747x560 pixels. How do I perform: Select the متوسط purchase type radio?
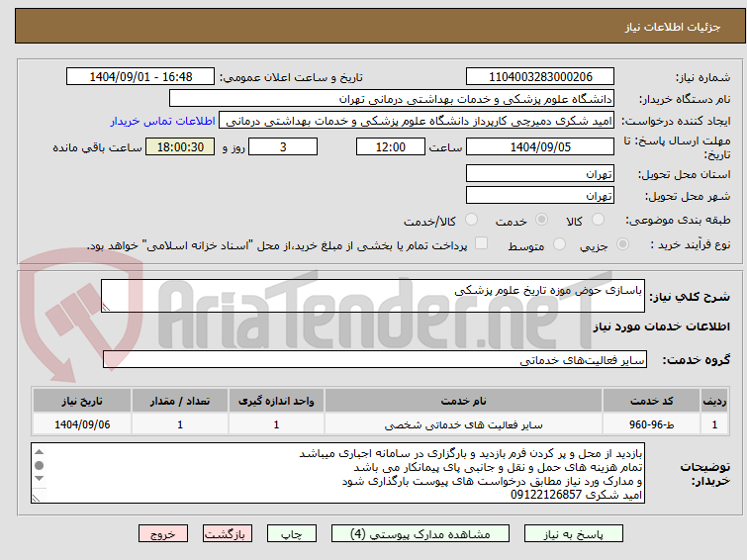tap(559, 244)
